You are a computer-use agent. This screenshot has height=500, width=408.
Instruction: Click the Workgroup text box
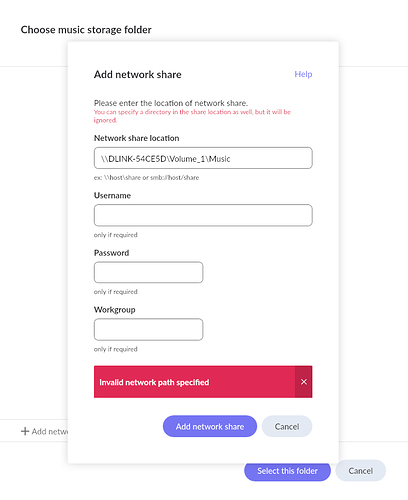click(x=148, y=329)
